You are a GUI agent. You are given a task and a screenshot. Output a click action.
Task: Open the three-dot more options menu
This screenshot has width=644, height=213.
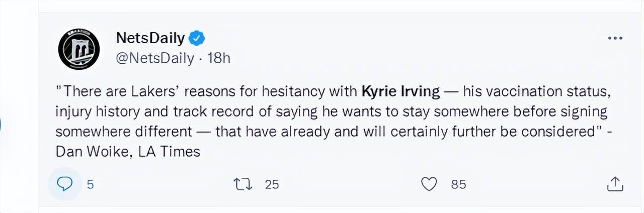click(615, 38)
